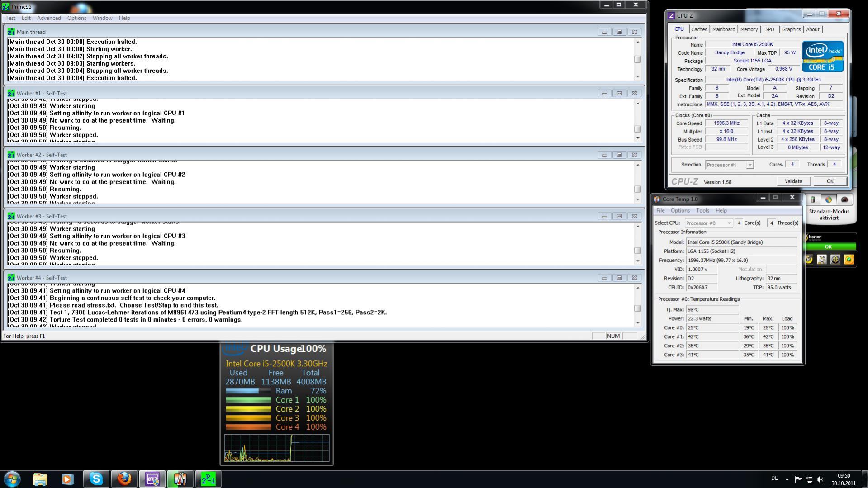
Task: Open Windows Explorer from the taskbar
Action: (40, 479)
